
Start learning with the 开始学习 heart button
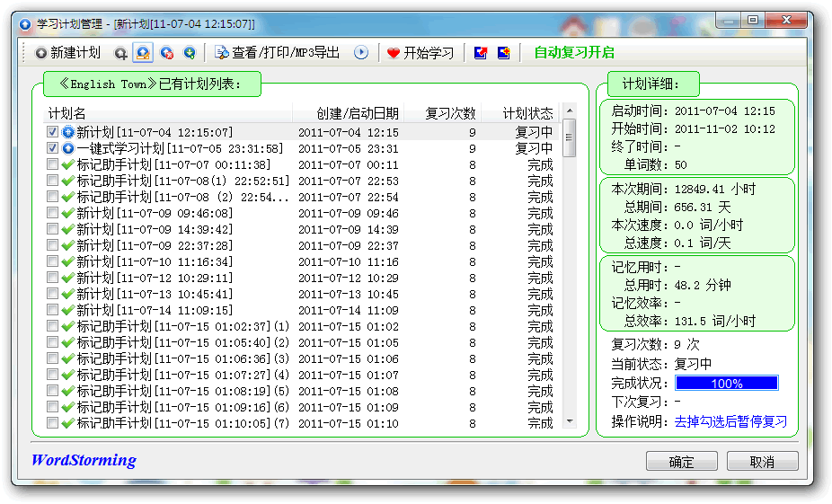pyautogui.click(x=420, y=53)
